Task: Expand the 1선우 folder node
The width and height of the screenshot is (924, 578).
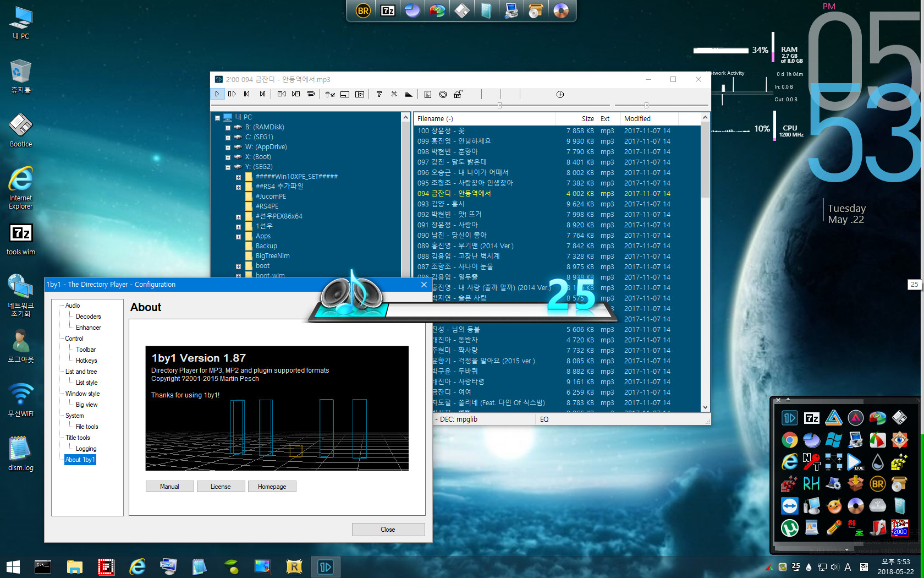Action: [238, 227]
